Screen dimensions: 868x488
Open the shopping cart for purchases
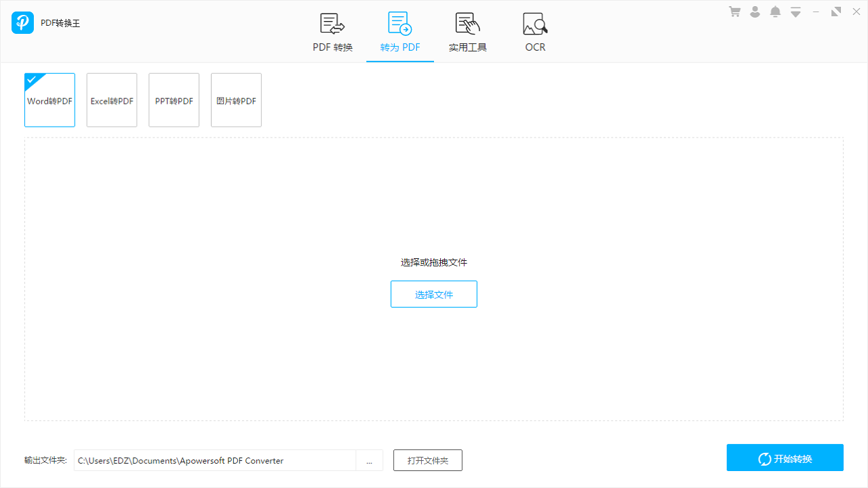(x=734, y=12)
